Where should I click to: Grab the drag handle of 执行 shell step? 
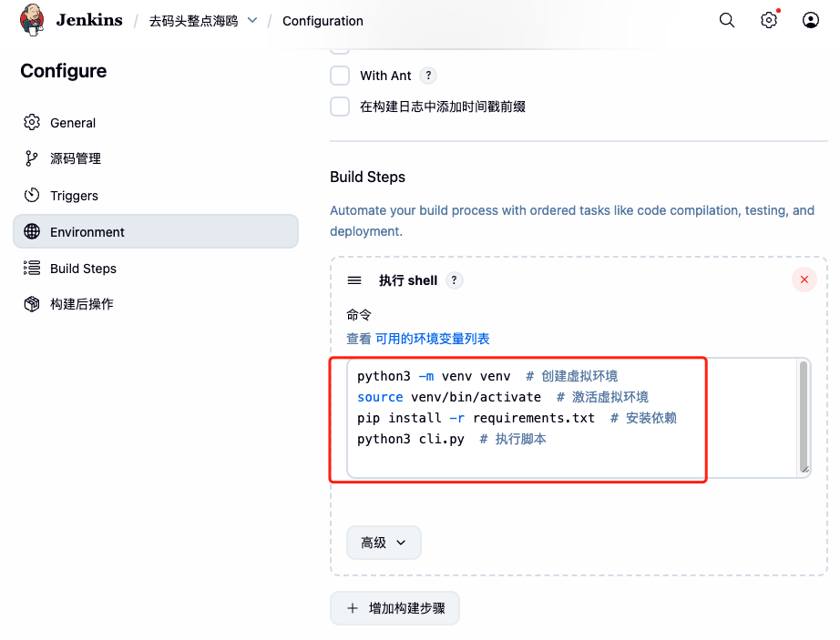(x=354, y=280)
